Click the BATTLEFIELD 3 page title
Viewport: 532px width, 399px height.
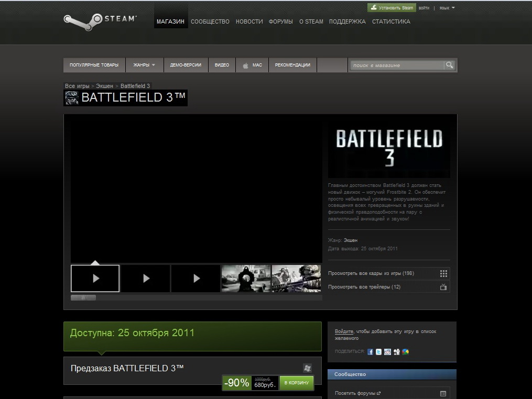[x=133, y=97]
